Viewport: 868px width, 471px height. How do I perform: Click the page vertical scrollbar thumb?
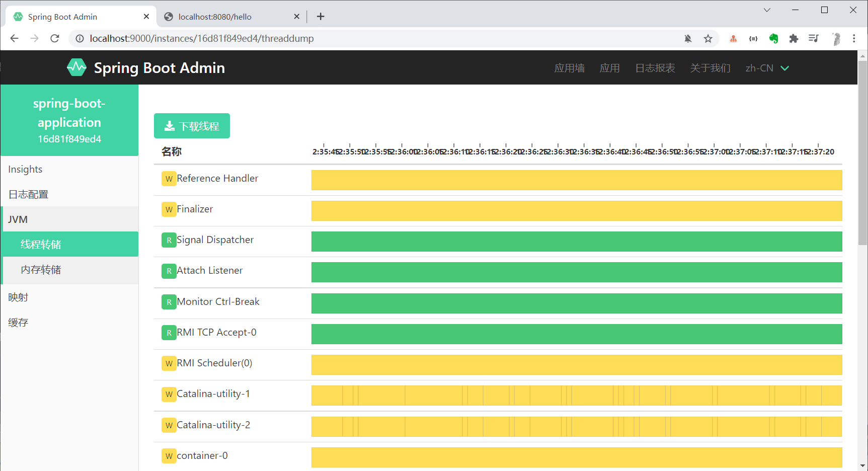tap(862, 153)
